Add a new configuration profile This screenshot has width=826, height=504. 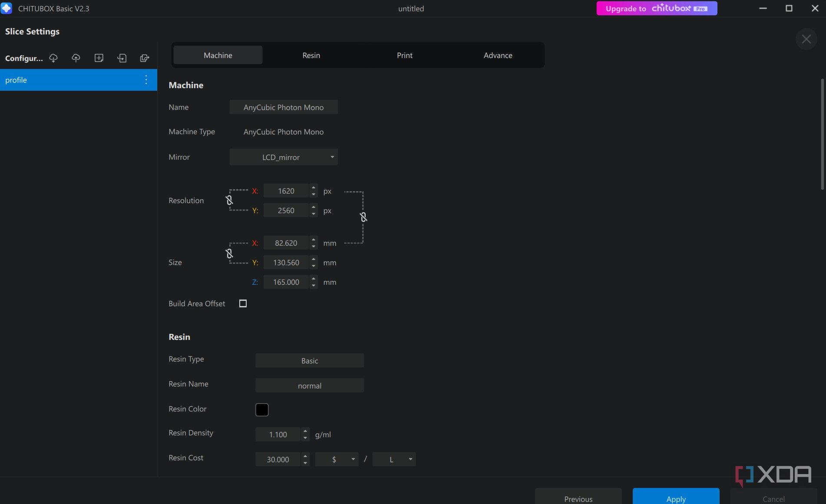click(x=99, y=58)
